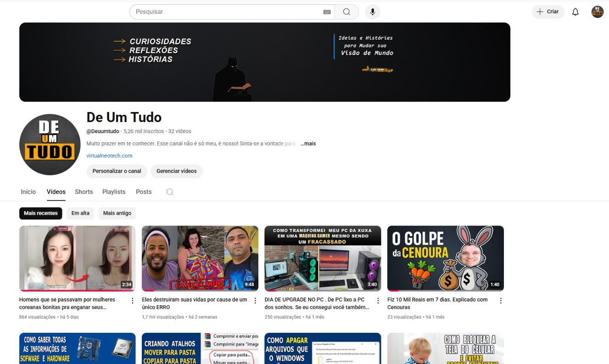
Task: Select the 'Mais antigo' filter chip
Action: point(117,213)
